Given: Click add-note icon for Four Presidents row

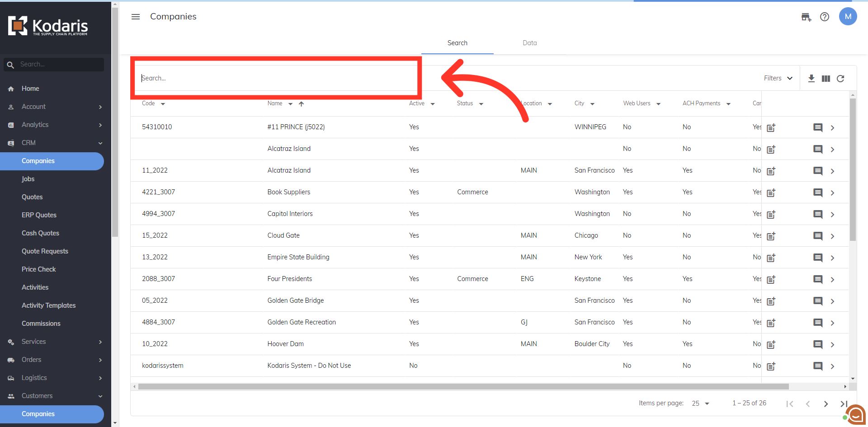Looking at the screenshot, I should (771, 280).
